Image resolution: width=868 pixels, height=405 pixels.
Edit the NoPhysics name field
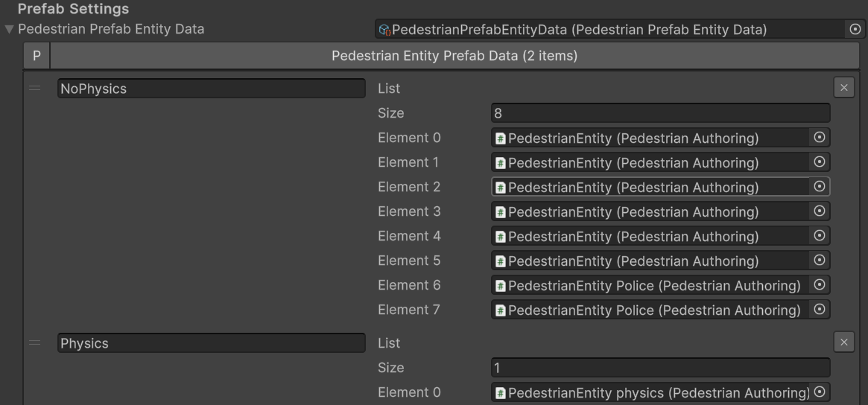(212, 89)
